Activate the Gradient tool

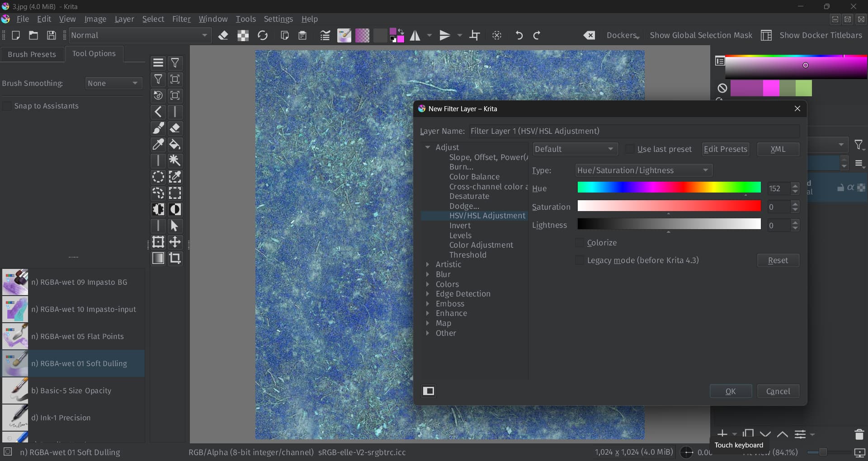(158, 258)
